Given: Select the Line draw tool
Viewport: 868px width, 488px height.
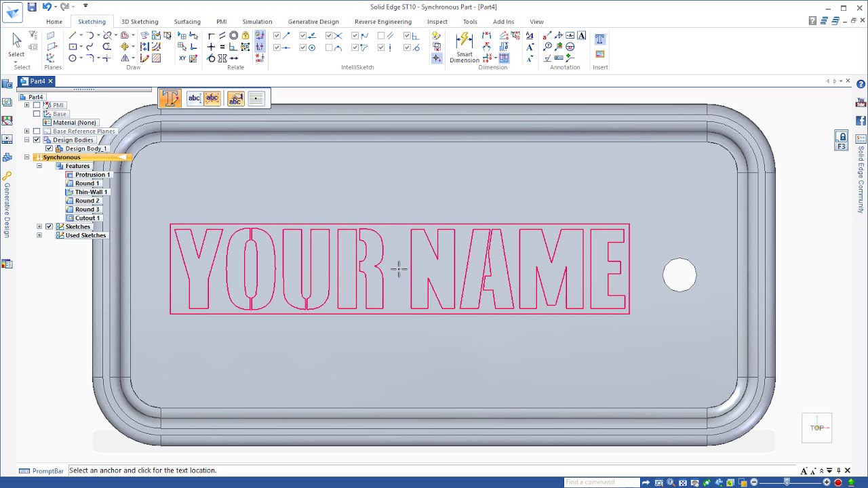Looking at the screenshot, I should (73, 35).
